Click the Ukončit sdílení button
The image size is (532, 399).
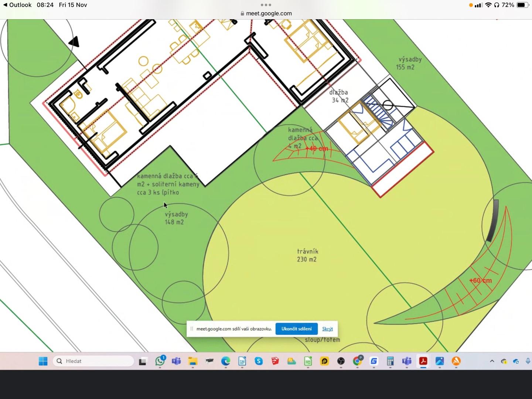pos(296,329)
